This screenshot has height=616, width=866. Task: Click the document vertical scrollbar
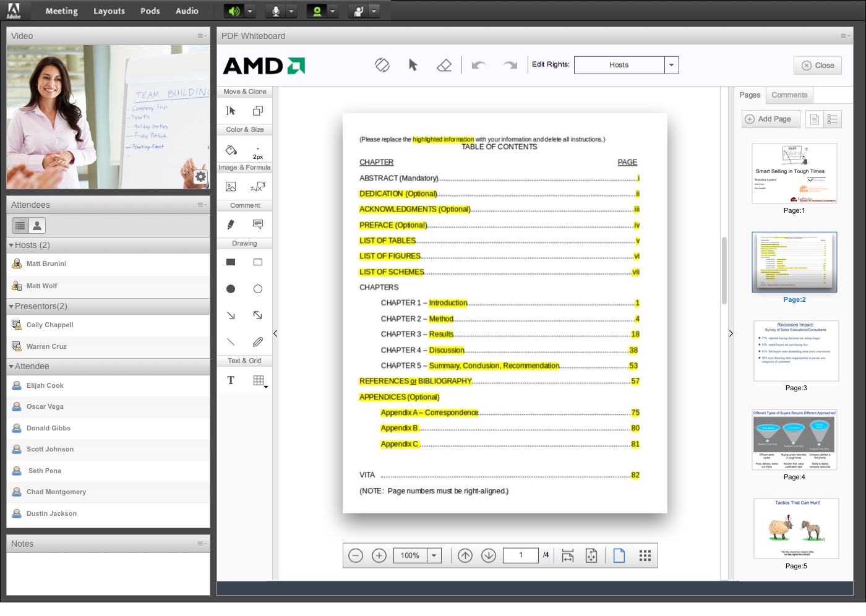coord(724,271)
